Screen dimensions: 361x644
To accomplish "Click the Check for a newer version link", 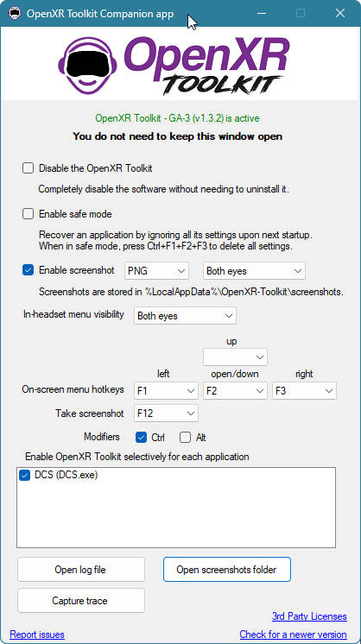I will coord(294,635).
